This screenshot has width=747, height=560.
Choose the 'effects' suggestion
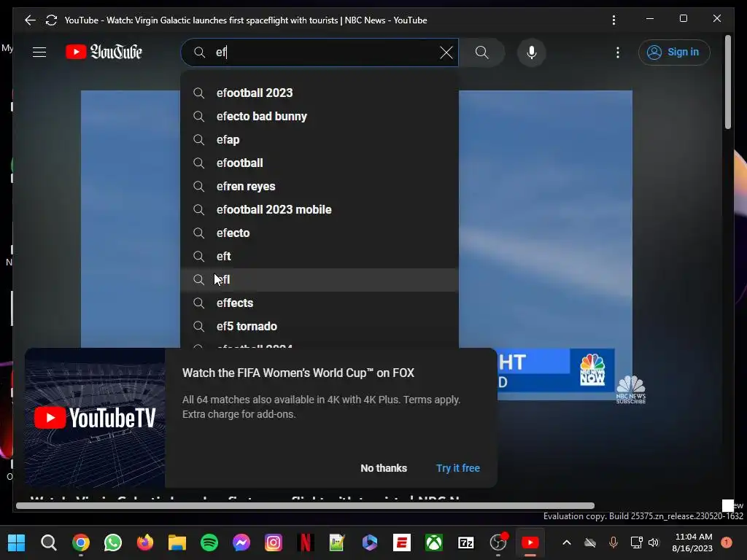pos(320,303)
